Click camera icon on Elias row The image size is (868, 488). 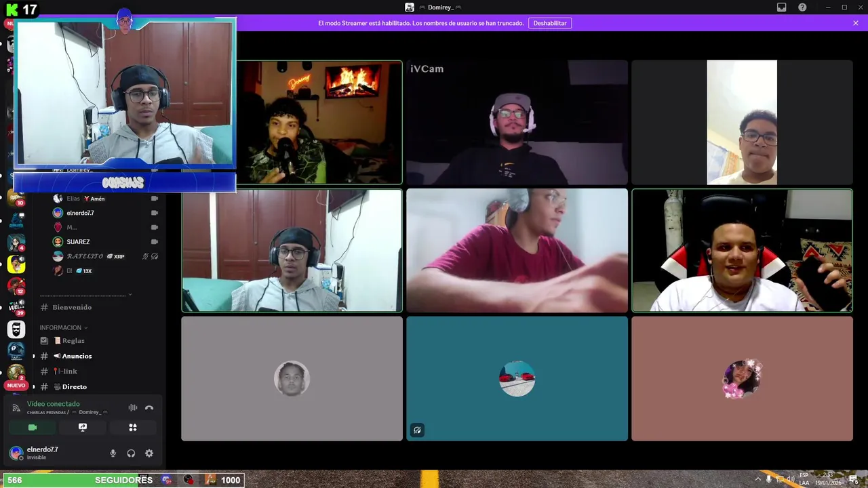155,199
